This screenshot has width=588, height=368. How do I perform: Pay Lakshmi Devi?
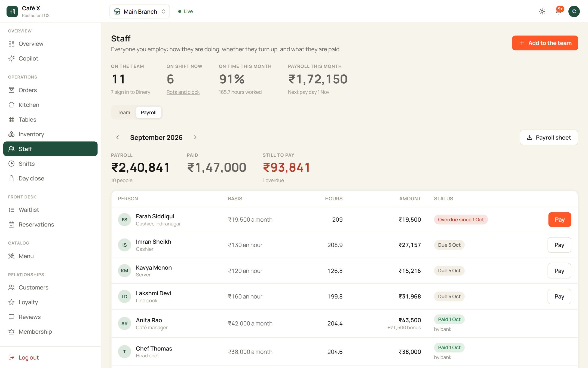[x=559, y=297]
